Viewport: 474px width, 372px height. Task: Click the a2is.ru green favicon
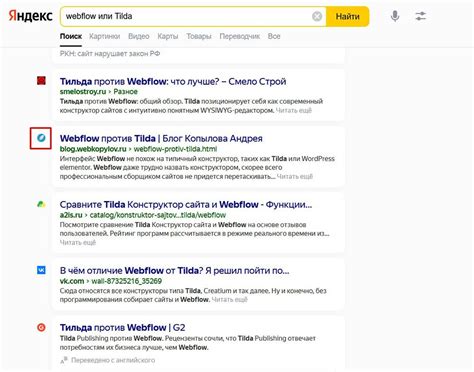[x=41, y=204]
